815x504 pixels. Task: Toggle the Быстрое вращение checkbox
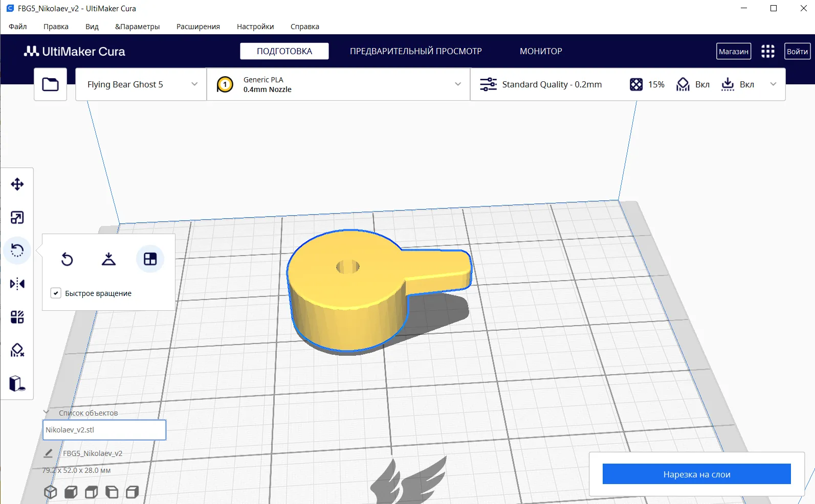tap(56, 293)
